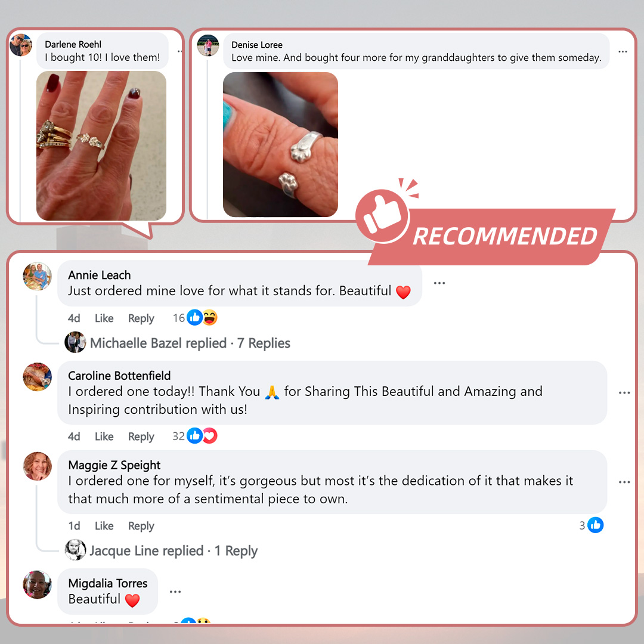
Task: Open Migdalia Torres's avatar
Action: click(x=38, y=584)
